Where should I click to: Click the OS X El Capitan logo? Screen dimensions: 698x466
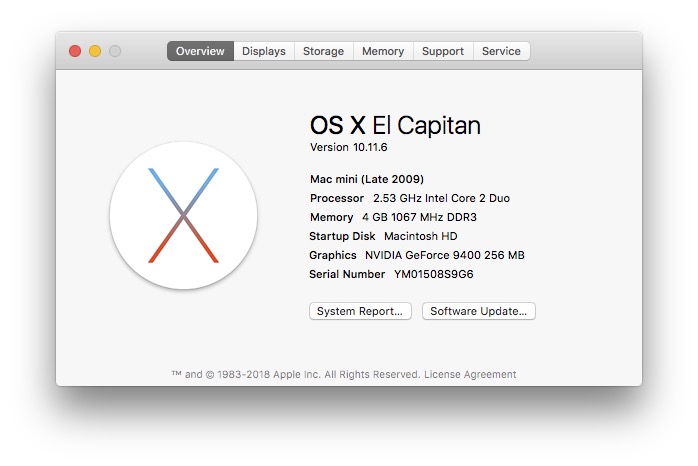coord(183,215)
